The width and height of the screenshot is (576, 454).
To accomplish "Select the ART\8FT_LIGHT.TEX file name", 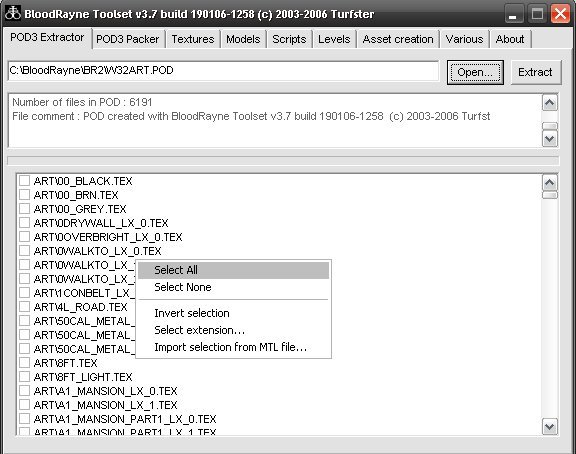I will click(83, 377).
